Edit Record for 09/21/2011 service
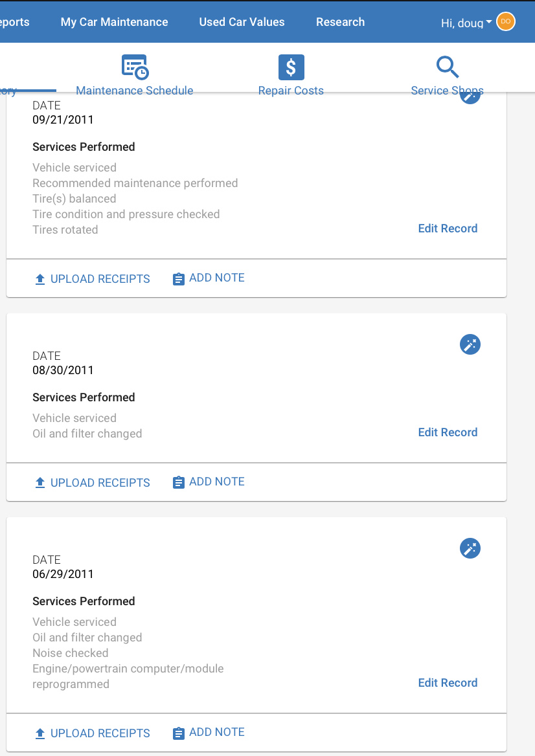Screen dimensions: 535x756 pyautogui.click(x=448, y=228)
